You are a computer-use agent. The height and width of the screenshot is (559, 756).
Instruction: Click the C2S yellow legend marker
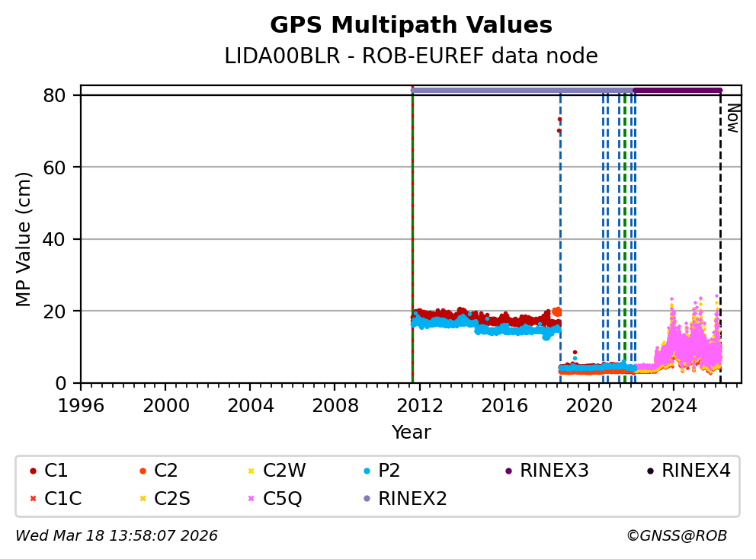tap(143, 499)
